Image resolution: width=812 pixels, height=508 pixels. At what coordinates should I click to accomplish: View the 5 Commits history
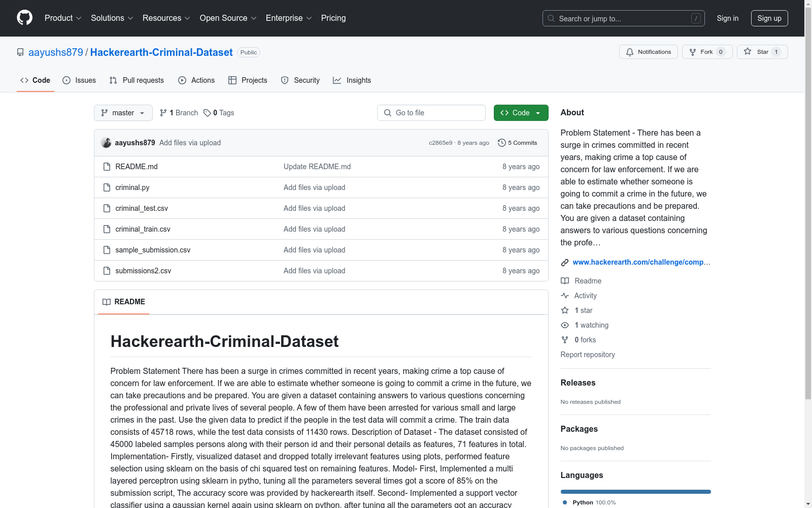click(x=518, y=143)
